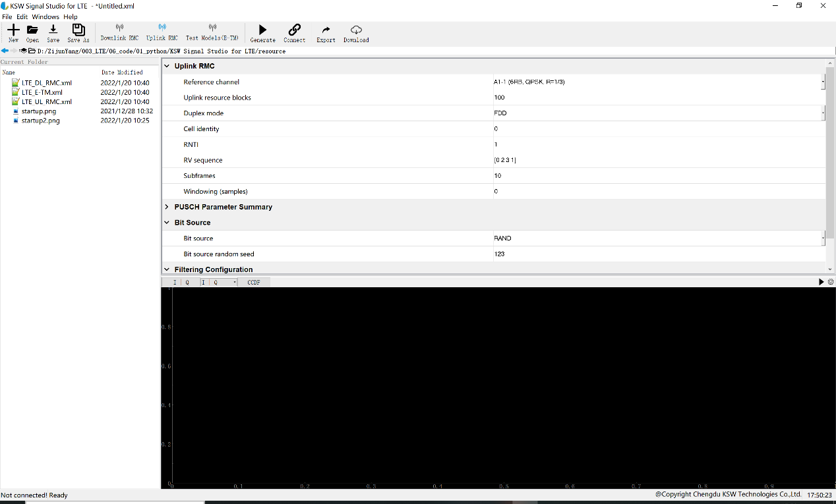Click the Export arrow icon
Image resolution: width=836 pixels, height=504 pixels.
(326, 30)
